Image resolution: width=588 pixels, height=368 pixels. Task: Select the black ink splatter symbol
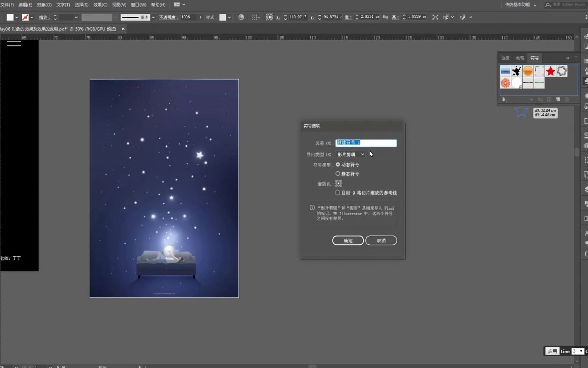[517, 71]
